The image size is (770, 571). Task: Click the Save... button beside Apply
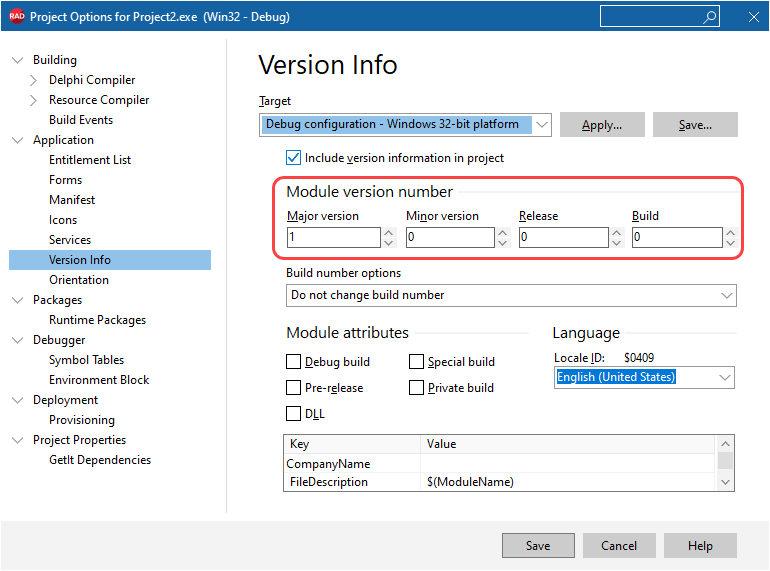(x=695, y=125)
